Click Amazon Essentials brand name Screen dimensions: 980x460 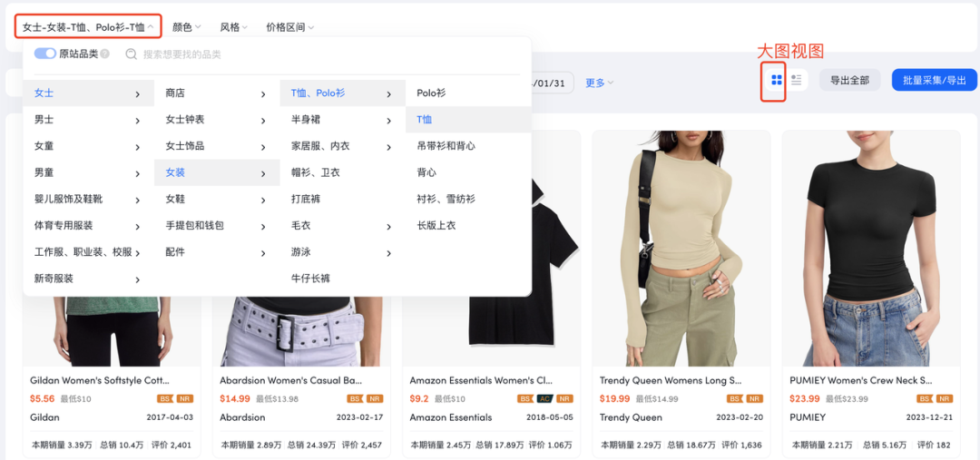click(x=451, y=416)
